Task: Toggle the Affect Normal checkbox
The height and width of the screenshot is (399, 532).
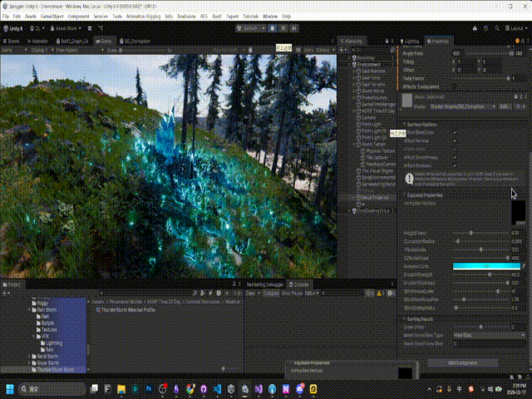Action: pos(455,140)
